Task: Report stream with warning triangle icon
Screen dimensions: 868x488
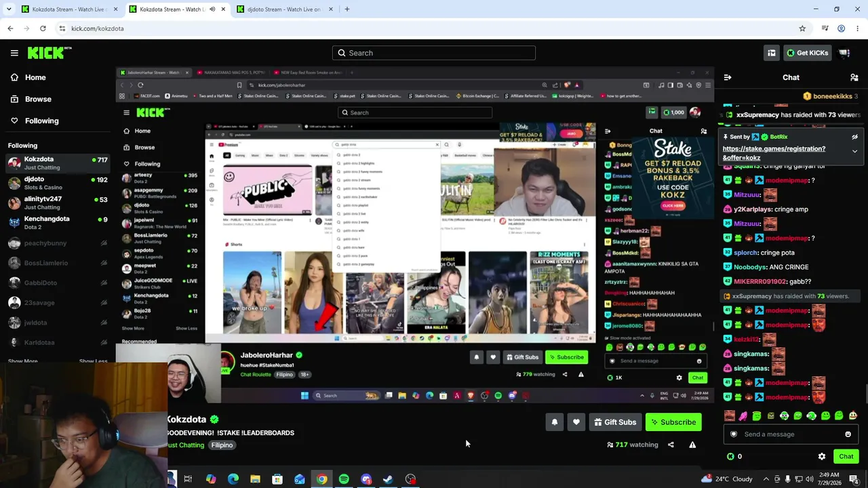Action: (692, 445)
